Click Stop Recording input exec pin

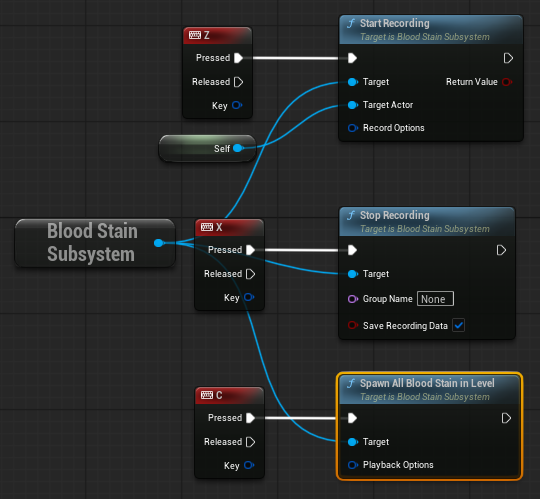click(352, 250)
